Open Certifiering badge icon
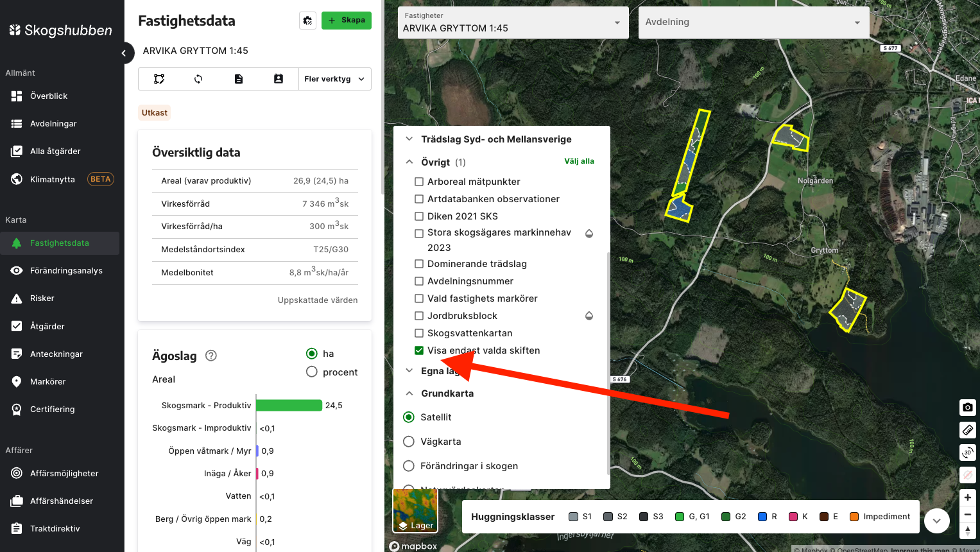The image size is (980, 552). tap(17, 410)
